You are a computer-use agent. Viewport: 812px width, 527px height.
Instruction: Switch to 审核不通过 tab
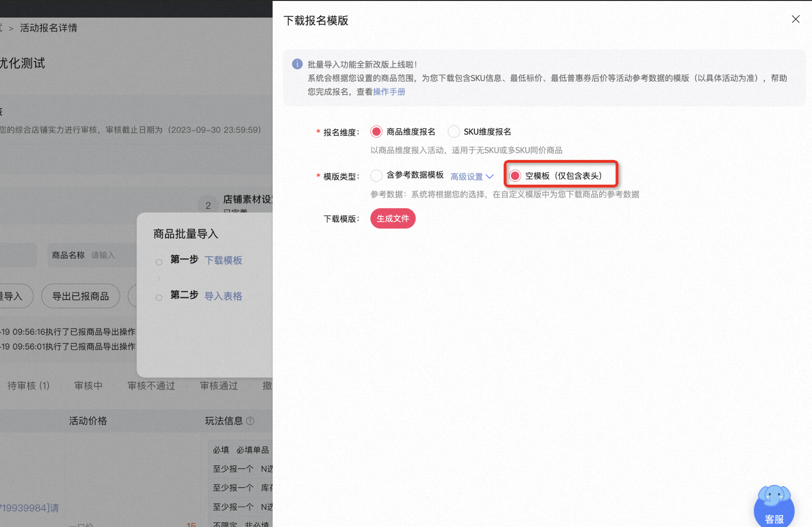point(151,386)
